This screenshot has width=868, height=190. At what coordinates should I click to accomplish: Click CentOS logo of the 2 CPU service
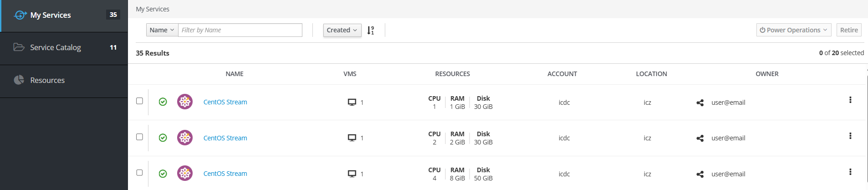(x=185, y=138)
